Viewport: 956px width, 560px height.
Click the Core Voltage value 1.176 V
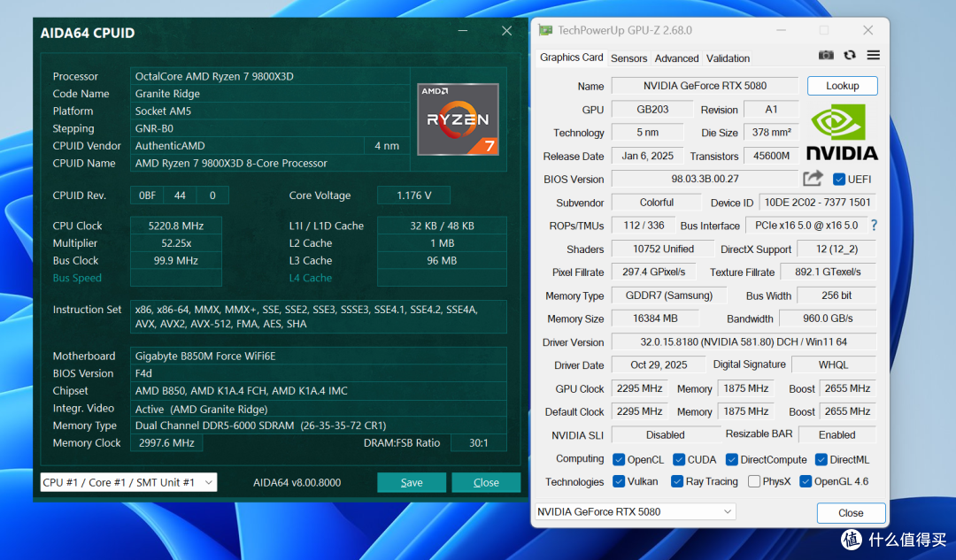click(414, 196)
